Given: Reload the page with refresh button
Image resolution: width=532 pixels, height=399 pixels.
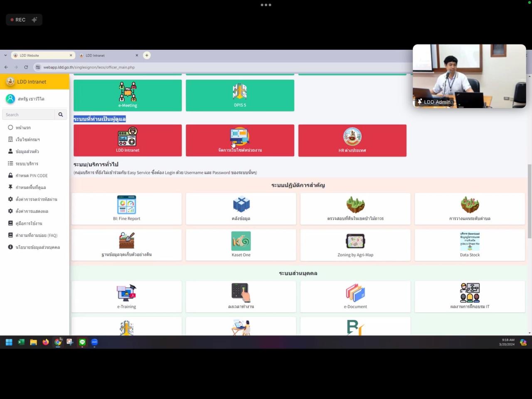Looking at the screenshot, I should click(26, 67).
